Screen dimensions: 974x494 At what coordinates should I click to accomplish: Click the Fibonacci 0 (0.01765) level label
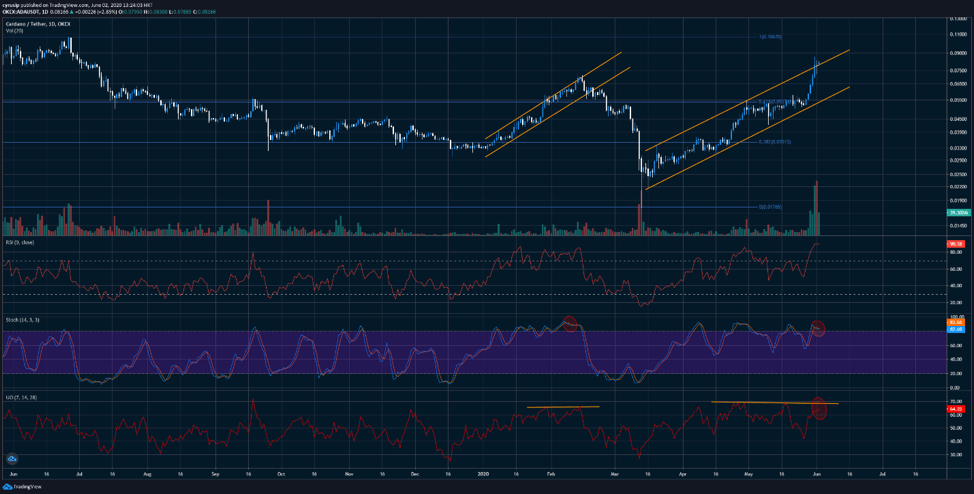768,207
